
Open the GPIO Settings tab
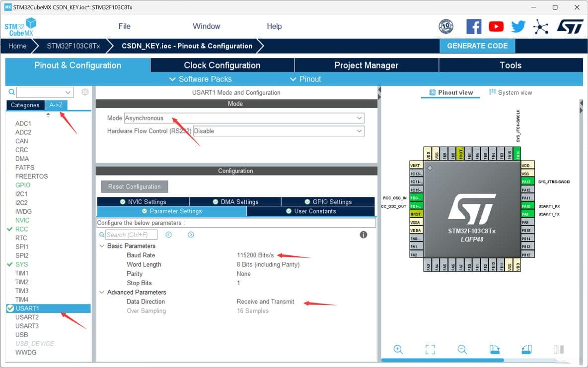click(x=328, y=202)
